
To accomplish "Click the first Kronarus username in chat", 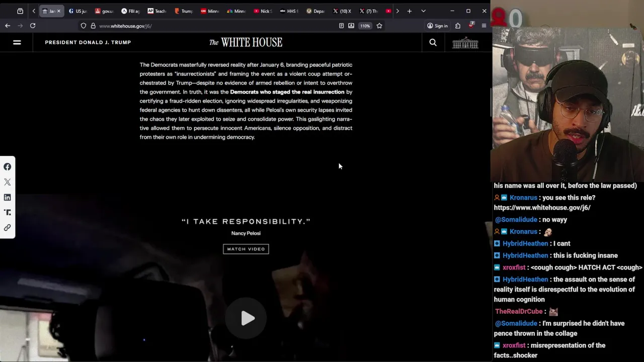I will (523, 198).
